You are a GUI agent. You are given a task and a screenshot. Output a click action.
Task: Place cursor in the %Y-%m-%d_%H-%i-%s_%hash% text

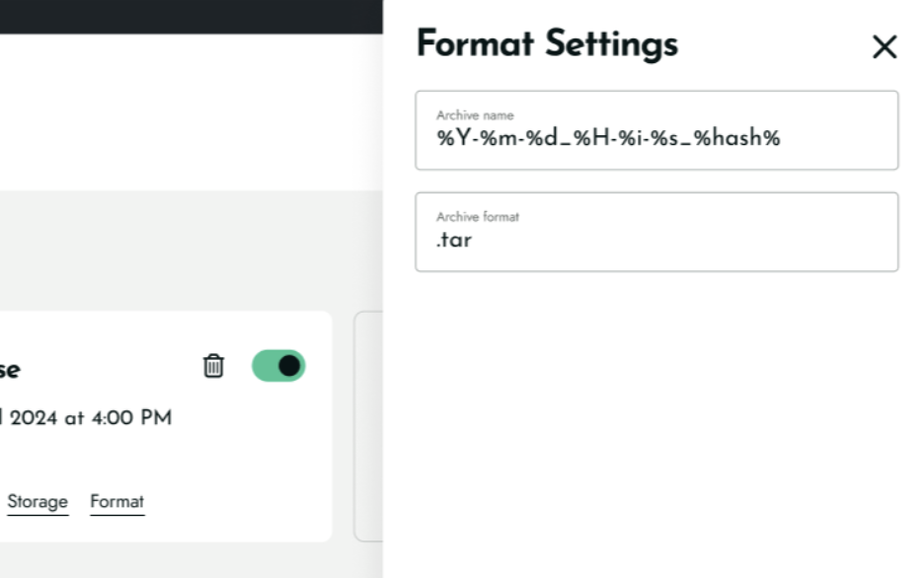608,138
